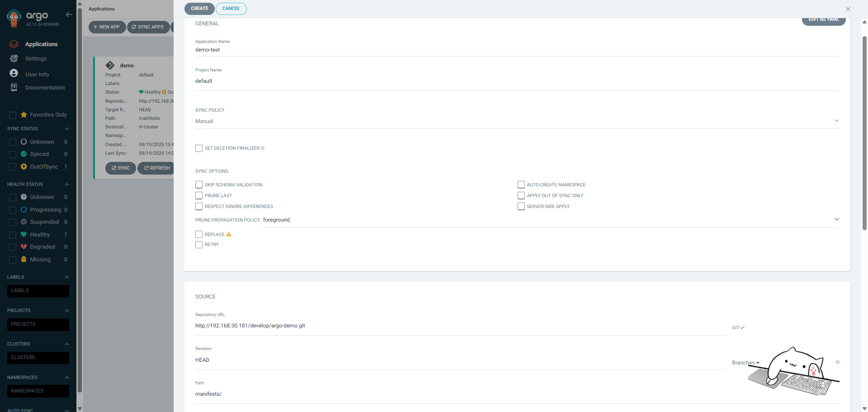Click the Application Name field

517,50
